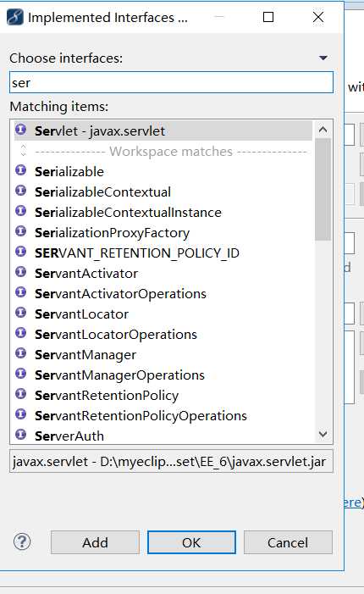Select ServantRetentionPolicyOperations in matching items

click(141, 415)
